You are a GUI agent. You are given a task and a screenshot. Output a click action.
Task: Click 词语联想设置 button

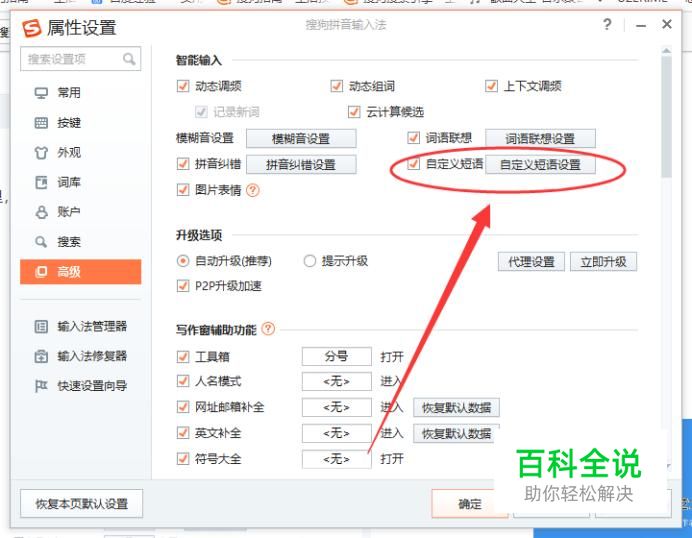click(x=540, y=139)
